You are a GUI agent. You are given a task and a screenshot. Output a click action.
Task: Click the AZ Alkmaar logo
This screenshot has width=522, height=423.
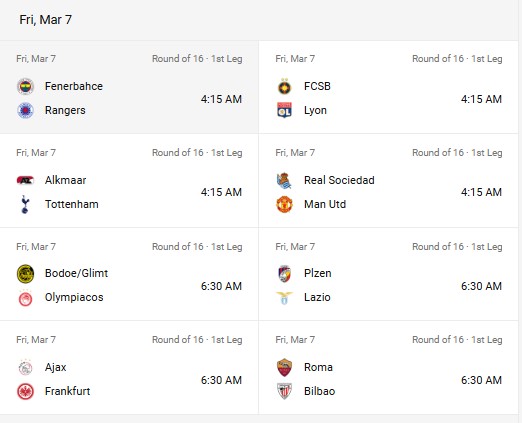(25, 180)
